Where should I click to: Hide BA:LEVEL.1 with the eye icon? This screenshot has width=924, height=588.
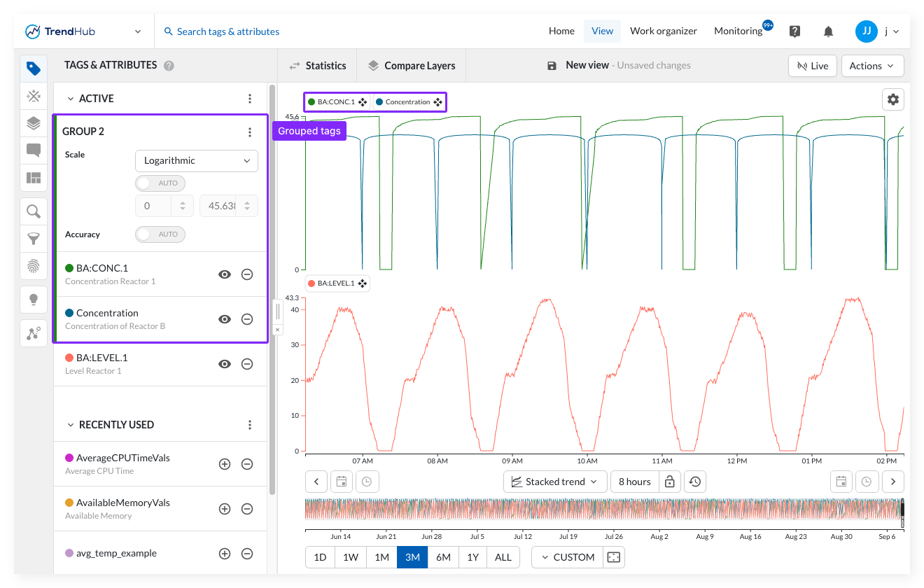point(225,364)
